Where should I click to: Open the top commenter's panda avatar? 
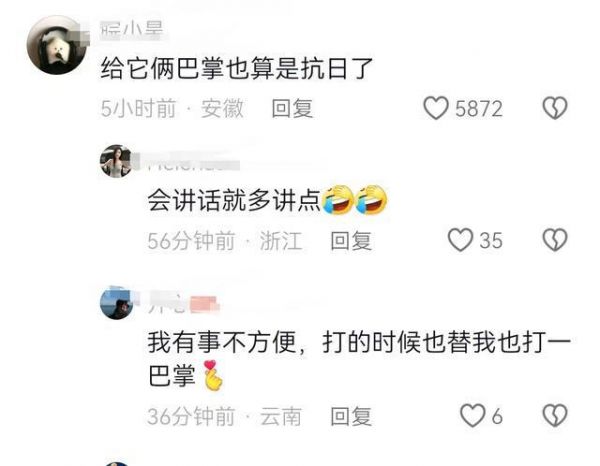pyautogui.click(x=57, y=45)
